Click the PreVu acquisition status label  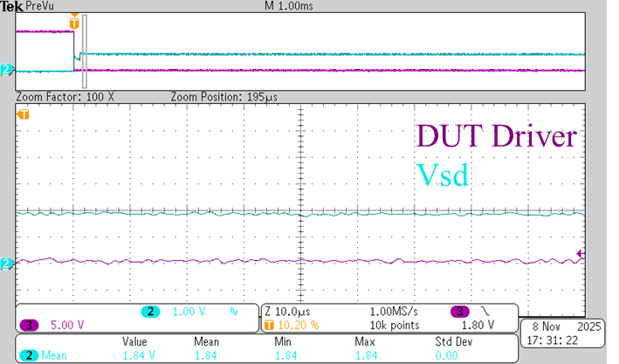pos(39,6)
